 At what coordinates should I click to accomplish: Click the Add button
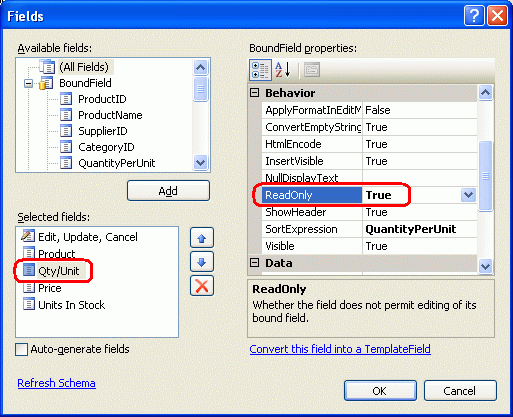[x=168, y=191]
